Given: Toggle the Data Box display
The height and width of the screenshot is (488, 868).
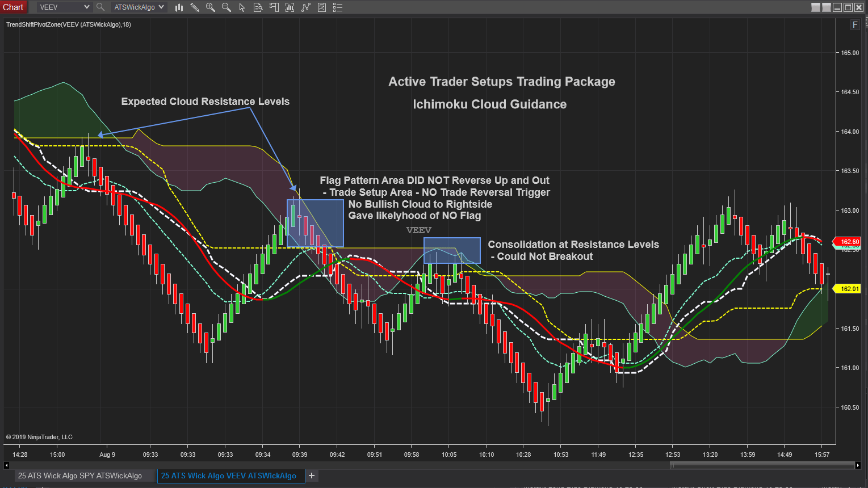Looking at the screenshot, I should point(258,7).
